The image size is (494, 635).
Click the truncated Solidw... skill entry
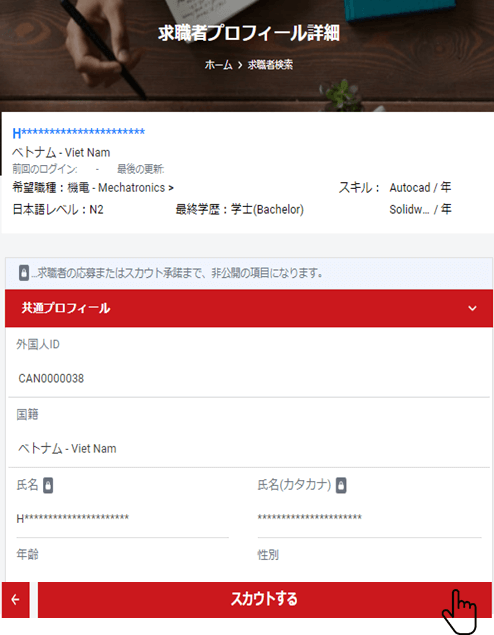(x=420, y=209)
